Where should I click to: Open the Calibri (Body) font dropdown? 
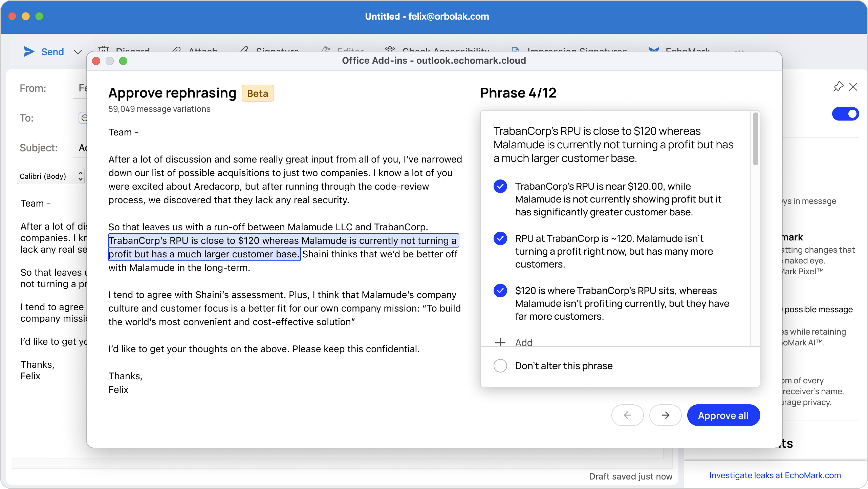[51, 176]
